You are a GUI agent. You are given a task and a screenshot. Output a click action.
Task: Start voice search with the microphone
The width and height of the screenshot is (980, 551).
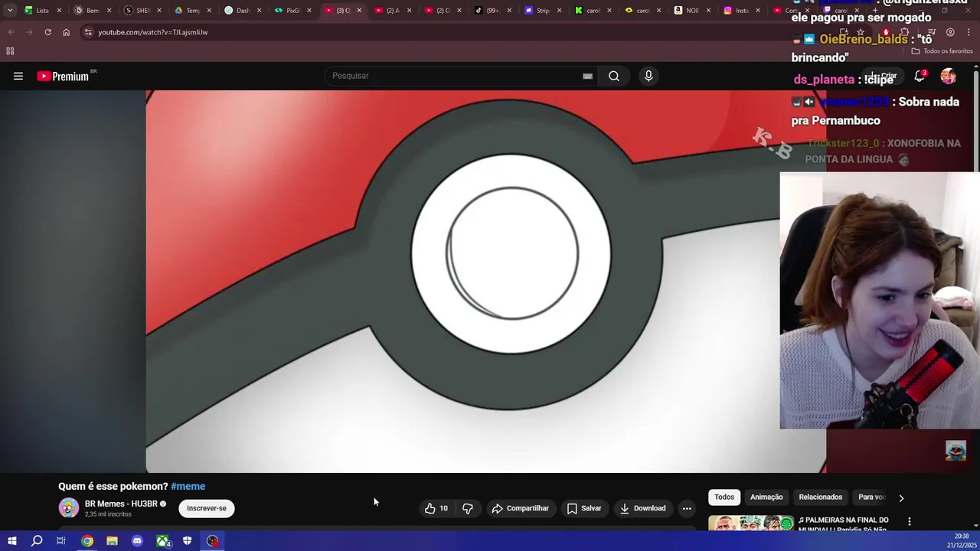(648, 76)
